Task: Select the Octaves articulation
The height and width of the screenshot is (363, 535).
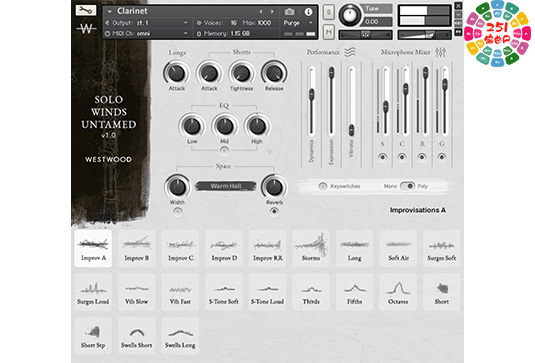Action: (x=398, y=292)
